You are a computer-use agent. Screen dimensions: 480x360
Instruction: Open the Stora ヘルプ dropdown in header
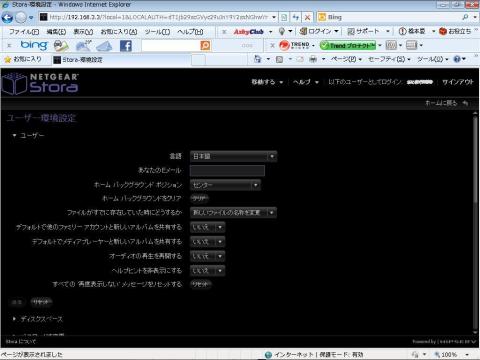pyautogui.click(x=305, y=82)
